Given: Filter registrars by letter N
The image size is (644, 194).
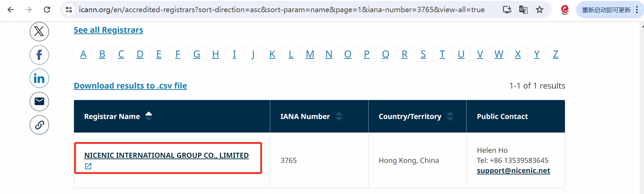Looking at the screenshot, I should coord(329,54).
